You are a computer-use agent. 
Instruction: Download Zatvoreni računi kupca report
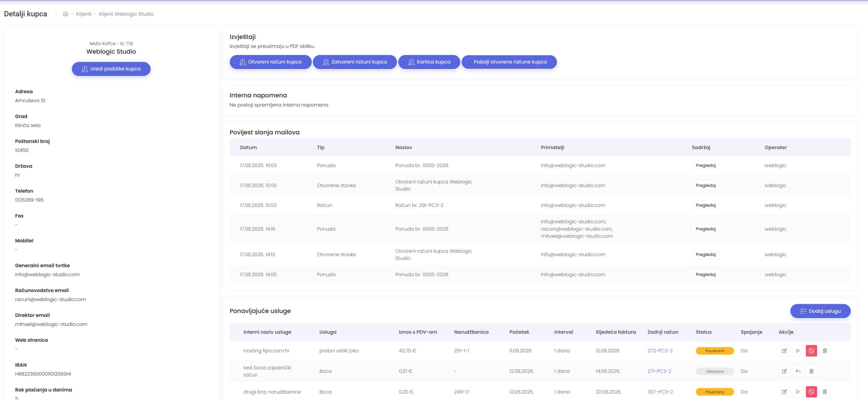pos(355,62)
